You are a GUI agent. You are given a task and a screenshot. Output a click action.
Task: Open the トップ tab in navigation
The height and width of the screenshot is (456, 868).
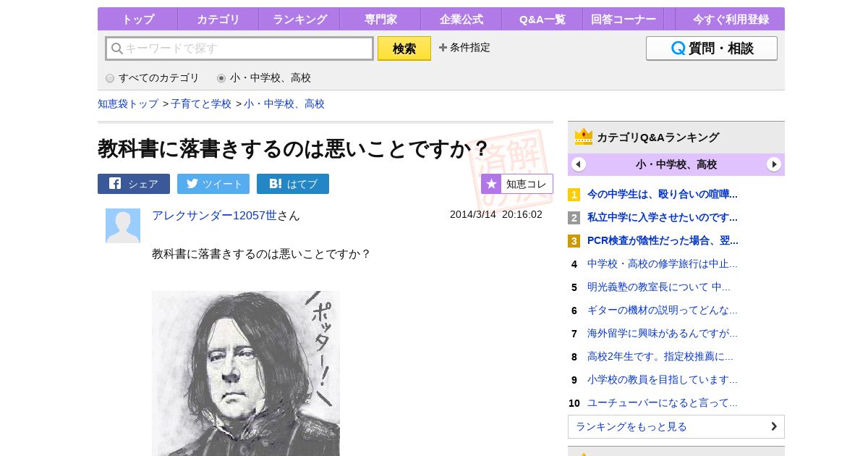pos(137,19)
